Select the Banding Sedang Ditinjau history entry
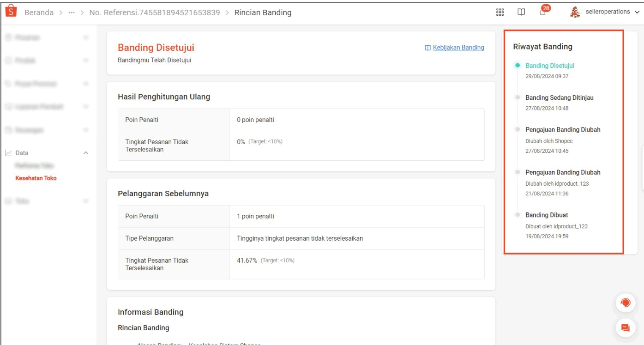This screenshot has width=644, height=345. point(560,97)
